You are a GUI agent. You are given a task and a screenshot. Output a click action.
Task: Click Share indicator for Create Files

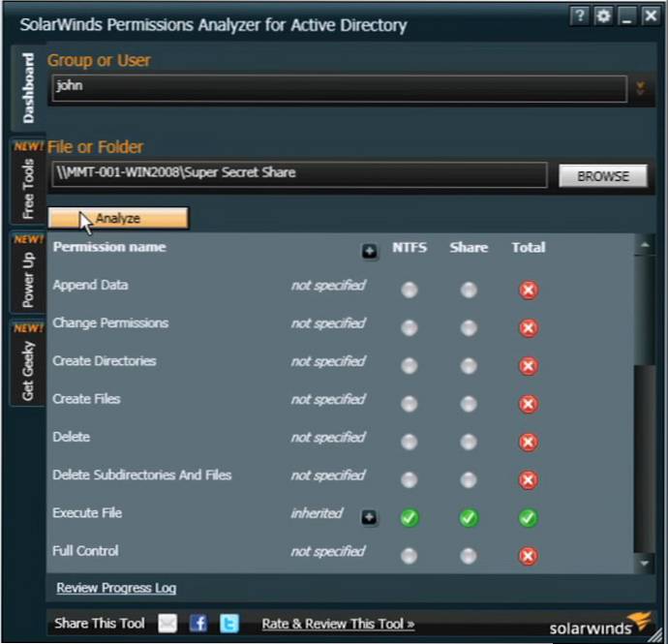[469, 404]
